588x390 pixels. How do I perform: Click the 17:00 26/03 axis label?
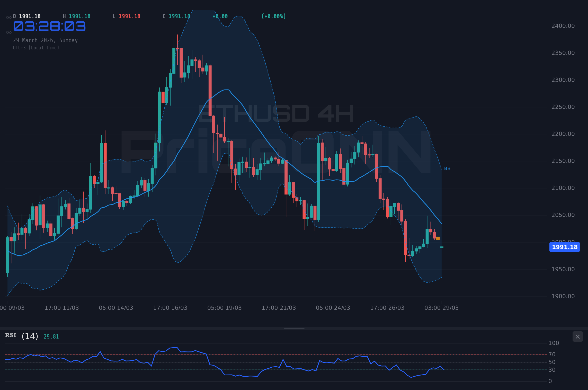(x=388, y=307)
